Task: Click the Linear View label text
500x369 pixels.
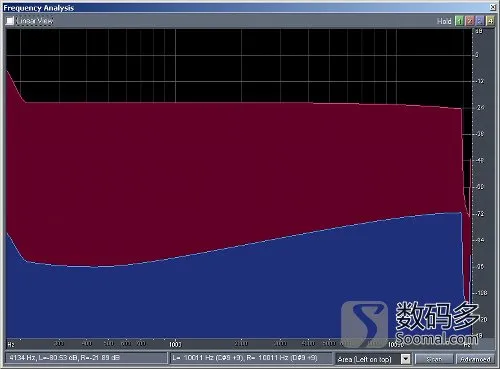Action: (35, 21)
